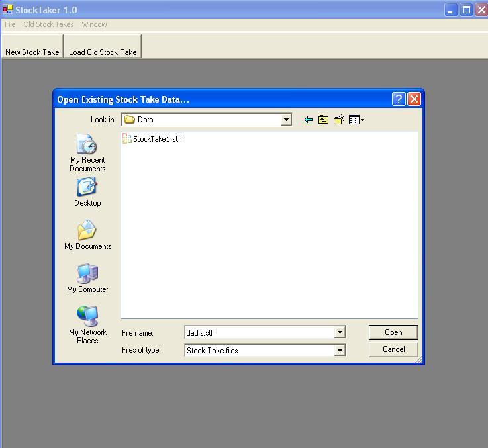Screen dimensions: 488x448
Task: Expand the File name dropdown arrow
Action: coord(340,333)
